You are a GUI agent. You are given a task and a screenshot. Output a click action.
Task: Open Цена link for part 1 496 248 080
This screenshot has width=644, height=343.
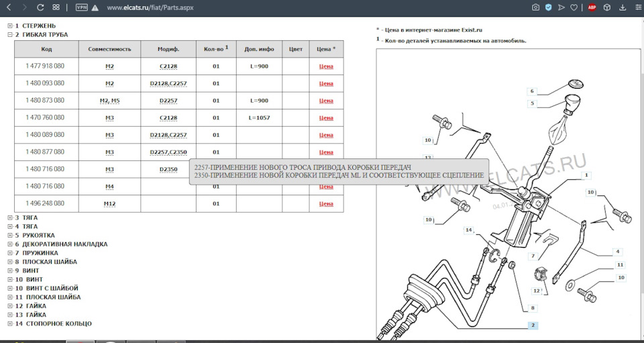pyautogui.click(x=326, y=204)
